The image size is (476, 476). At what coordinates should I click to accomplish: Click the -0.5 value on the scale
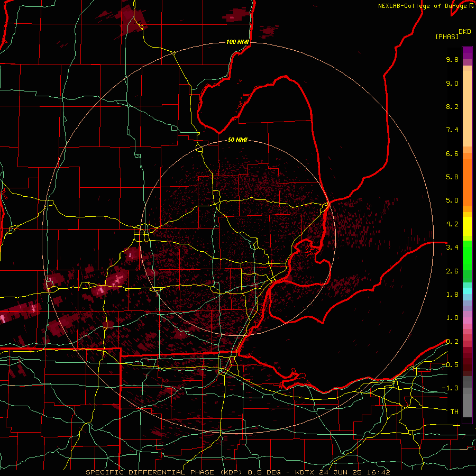pos(450,364)
